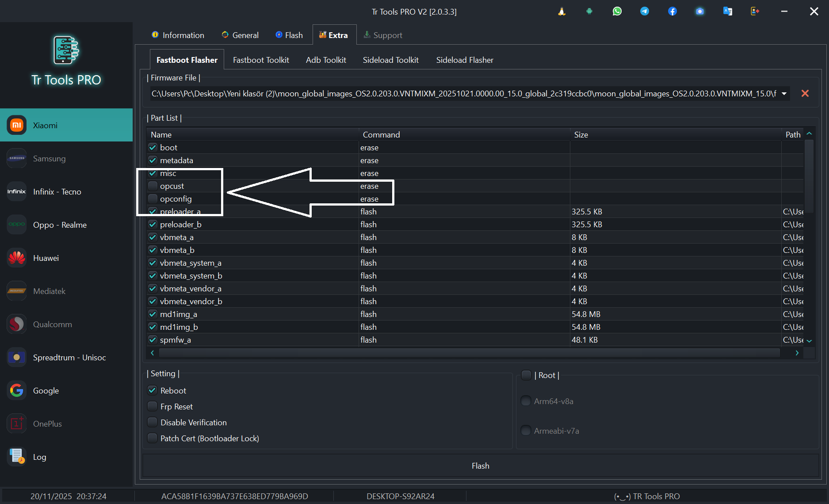This screenshot has width=829, height=504.
Task: Enable Patch Cert (Bootloader Lock) checkbox
Action: pyautogui.click(x=152, y=438)
